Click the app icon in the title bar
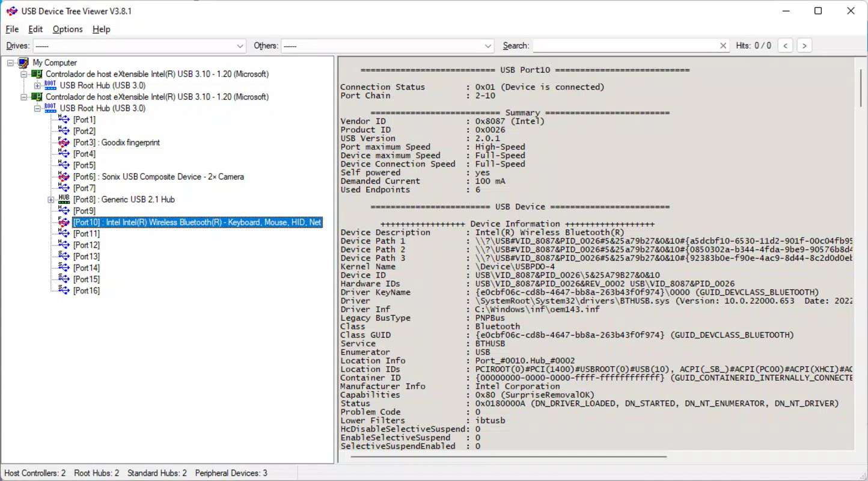 (11, 11)
